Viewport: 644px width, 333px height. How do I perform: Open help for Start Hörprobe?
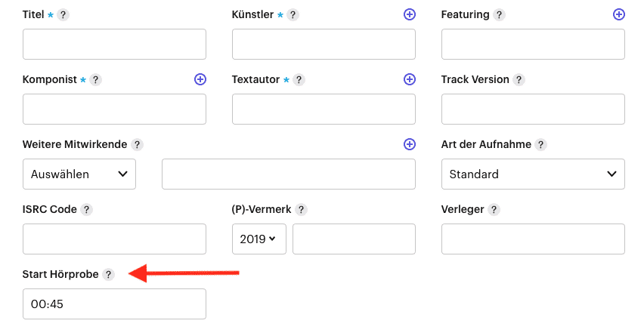pyautogui.click(x=108, y=275)
